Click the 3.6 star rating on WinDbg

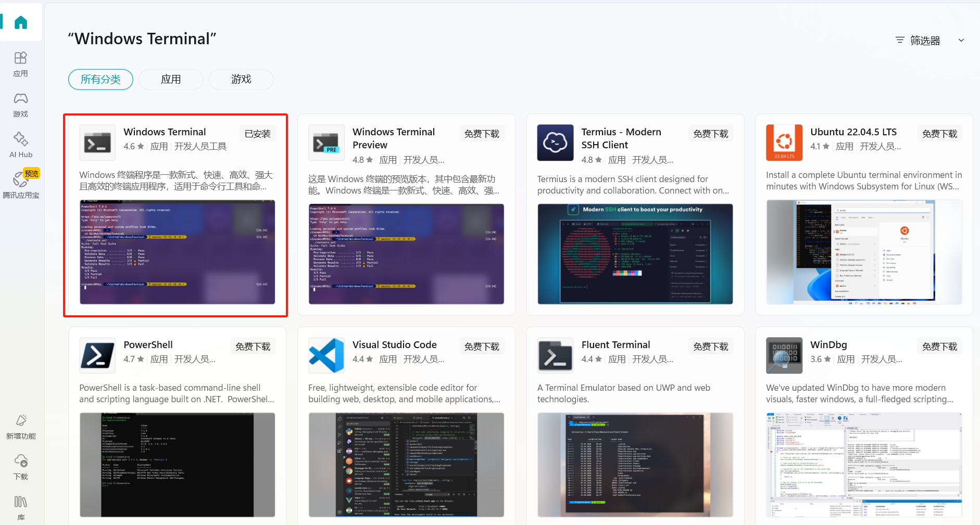(x=821, y=359)
